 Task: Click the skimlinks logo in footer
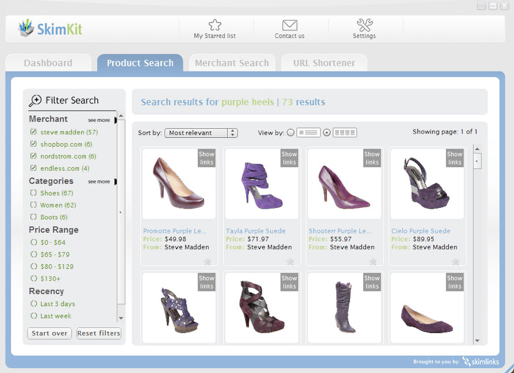481,361
